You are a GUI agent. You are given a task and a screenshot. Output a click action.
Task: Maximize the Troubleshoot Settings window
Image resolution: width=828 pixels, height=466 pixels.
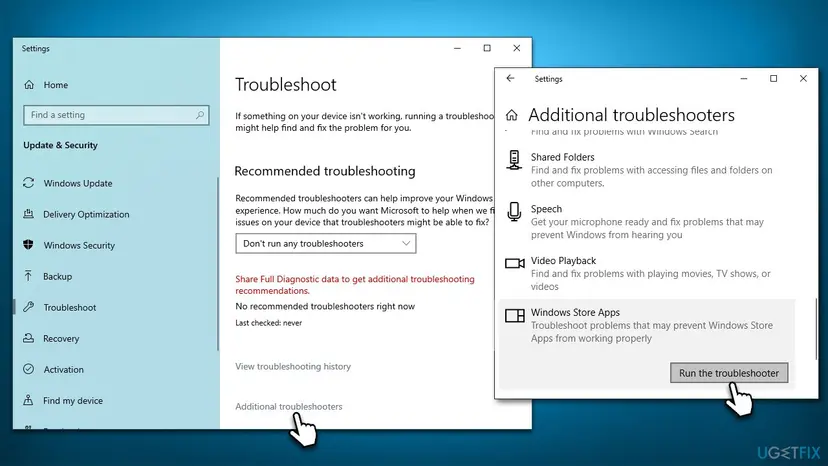pyautogui.click(x=487, y=48)
